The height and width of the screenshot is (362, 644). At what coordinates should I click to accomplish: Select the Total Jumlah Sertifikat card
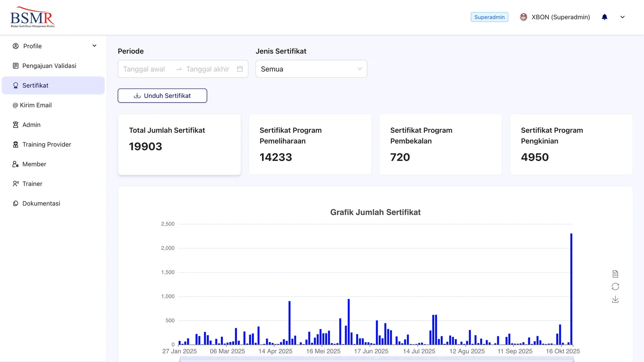(x=179, y=144)
